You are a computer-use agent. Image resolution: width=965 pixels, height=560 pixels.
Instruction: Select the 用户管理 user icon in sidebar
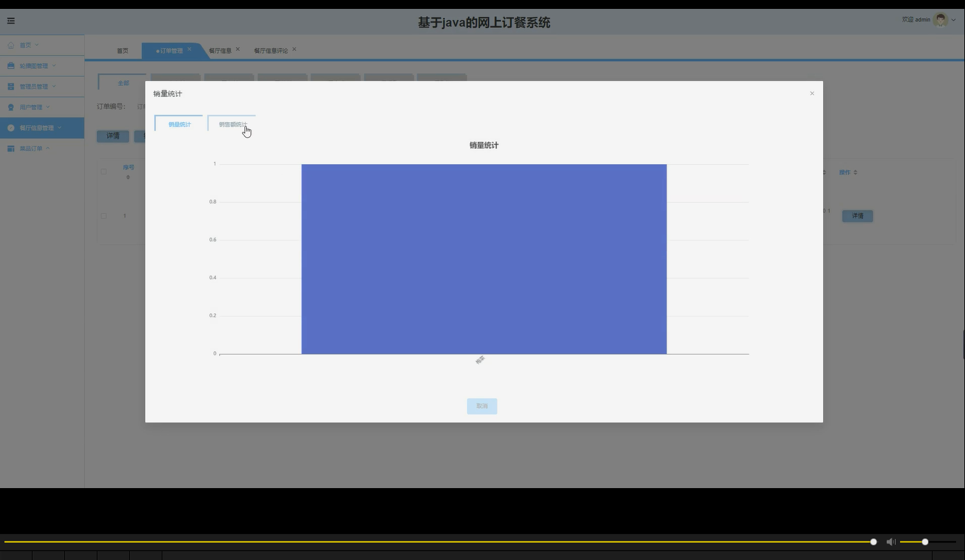[x=10, y=107]
